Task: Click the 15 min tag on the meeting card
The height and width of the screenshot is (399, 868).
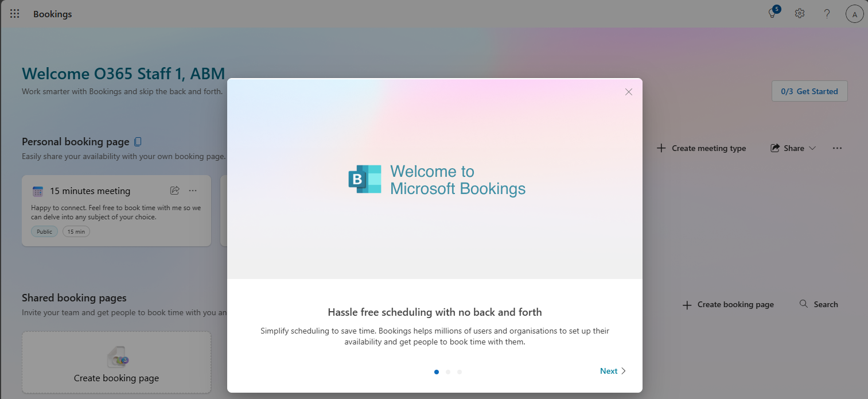Action: coord(76,232)
